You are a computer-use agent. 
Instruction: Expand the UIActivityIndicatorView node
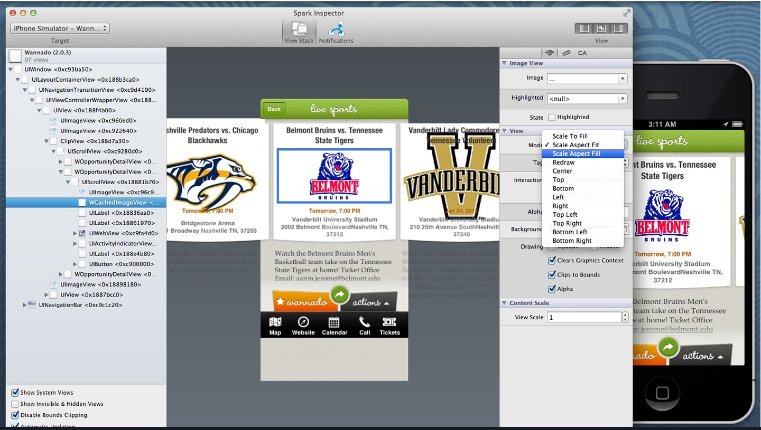pyautogui.click(x=75, y=244)
